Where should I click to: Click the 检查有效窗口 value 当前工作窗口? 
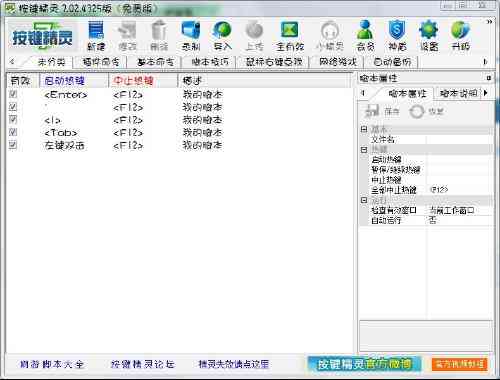click(460, 210)
